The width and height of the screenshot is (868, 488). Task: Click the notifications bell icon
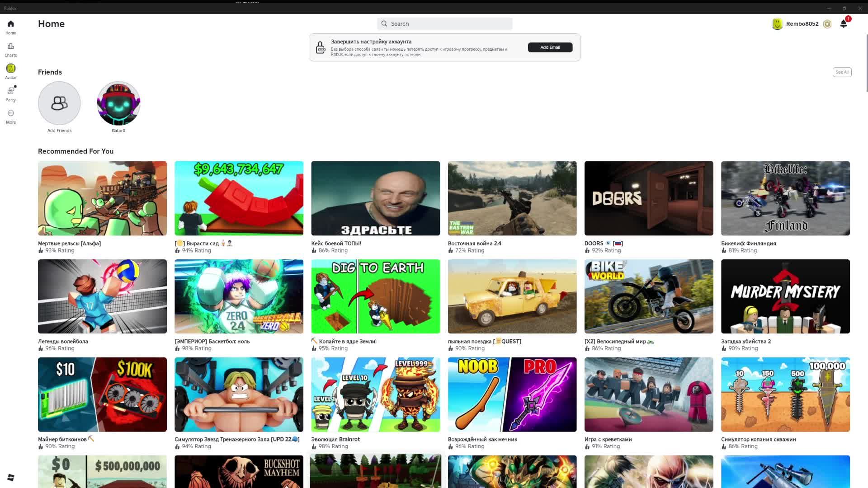pos(843,24)
